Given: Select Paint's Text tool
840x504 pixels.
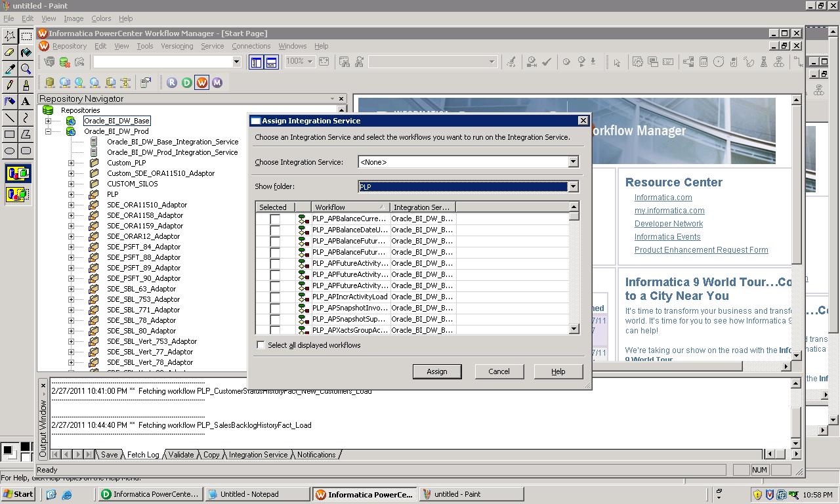Looking at the screenshot, I should coord(26,102).
